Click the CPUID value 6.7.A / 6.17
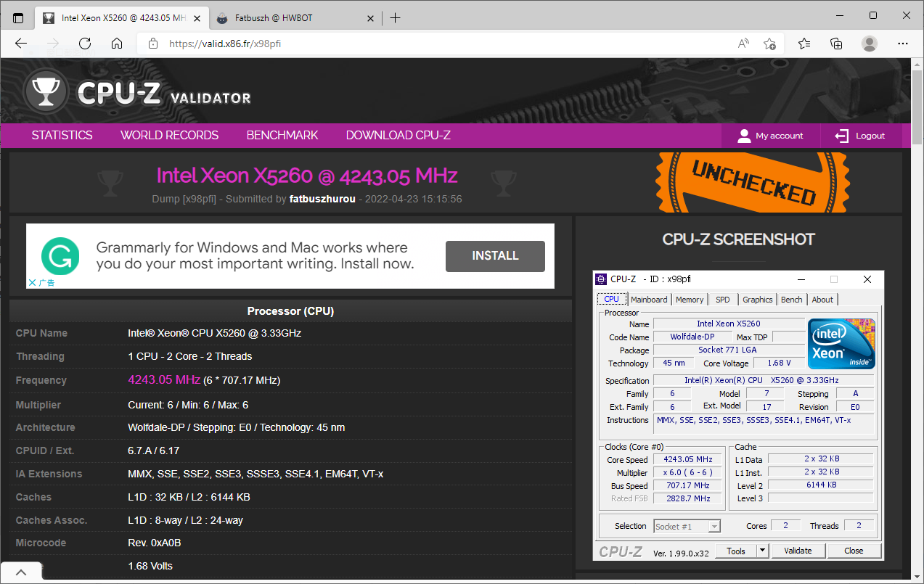The image size is (924, 584). click(x=154, y=451)
